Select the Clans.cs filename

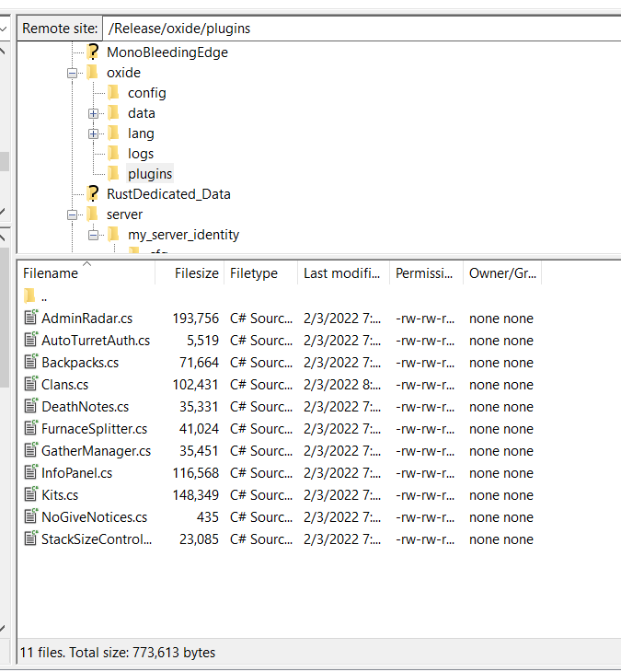pyautogui.click(x=65, y=385)
